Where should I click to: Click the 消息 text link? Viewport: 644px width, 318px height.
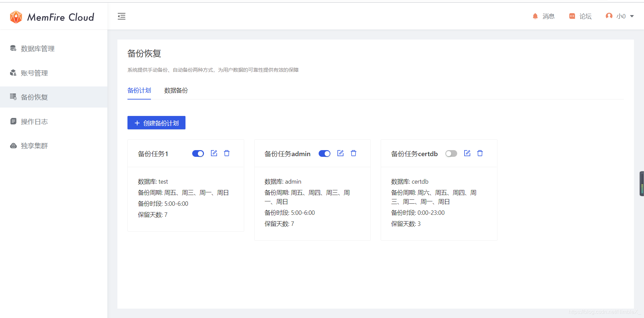point(549,16)
